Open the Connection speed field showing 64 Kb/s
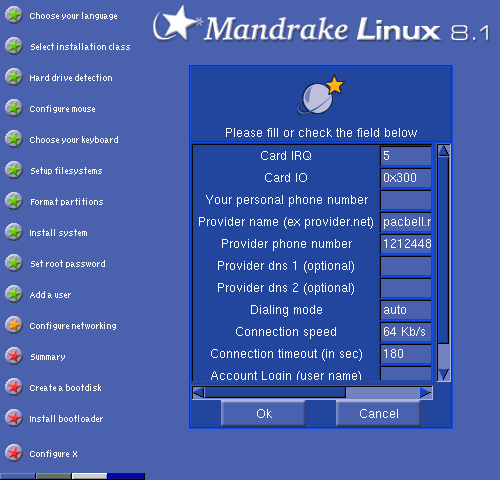 [x=406, y=332]
